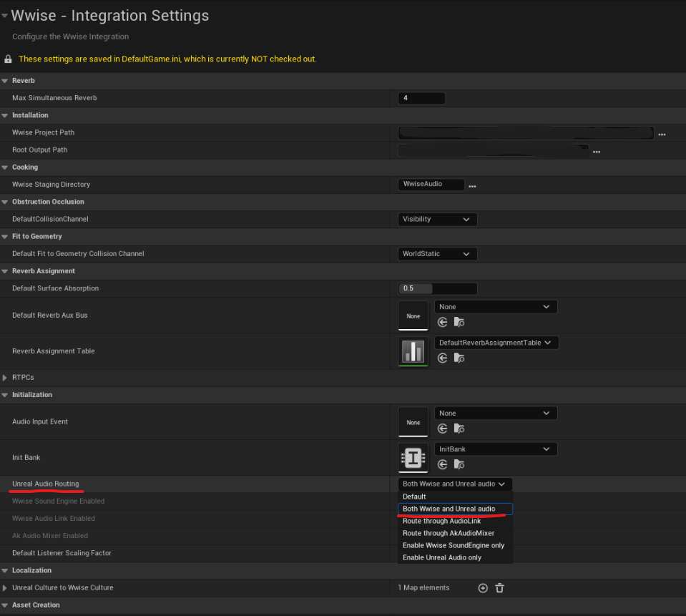Viewport: 686px width, 616px height.
Task: Click the DefaultGame.ini not checked out warning
Action: tap(167, 59)
